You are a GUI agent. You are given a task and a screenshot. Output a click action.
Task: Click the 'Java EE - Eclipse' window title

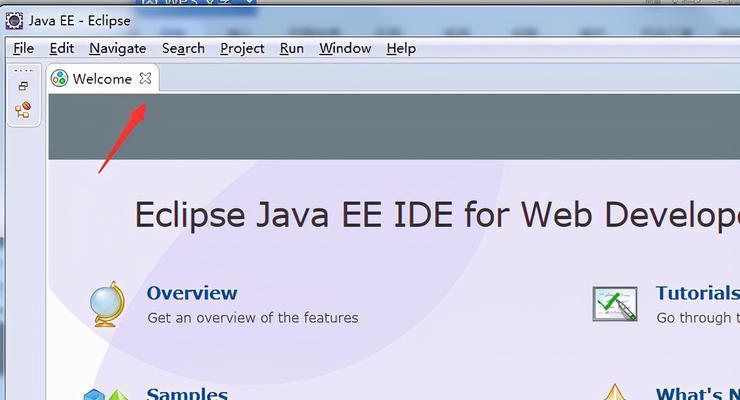pos(79,21)
